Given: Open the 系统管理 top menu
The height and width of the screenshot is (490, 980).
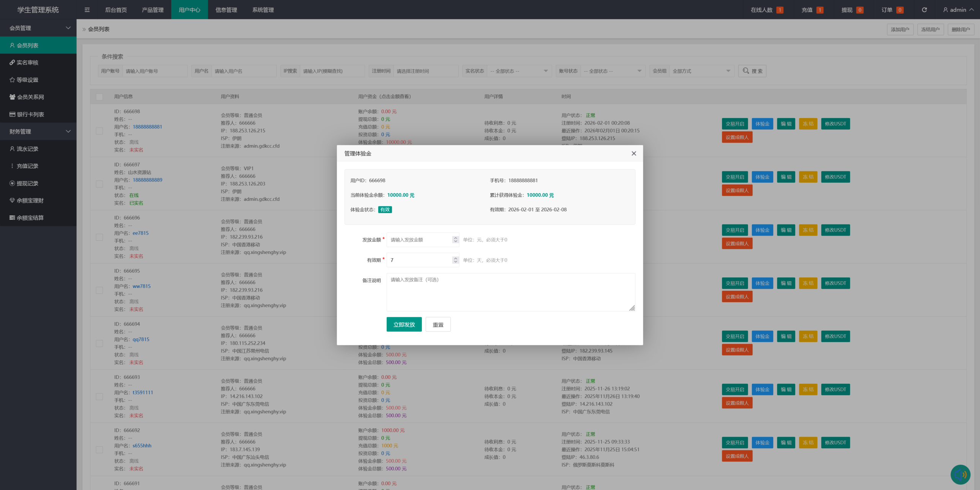Looking at the screenshot, I should click(263, 10).
